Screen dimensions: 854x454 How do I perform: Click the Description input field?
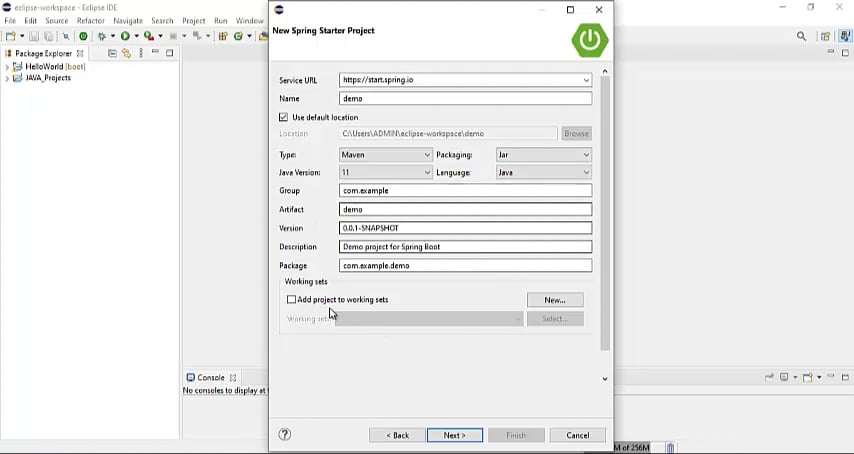click(x=465, y=247)
